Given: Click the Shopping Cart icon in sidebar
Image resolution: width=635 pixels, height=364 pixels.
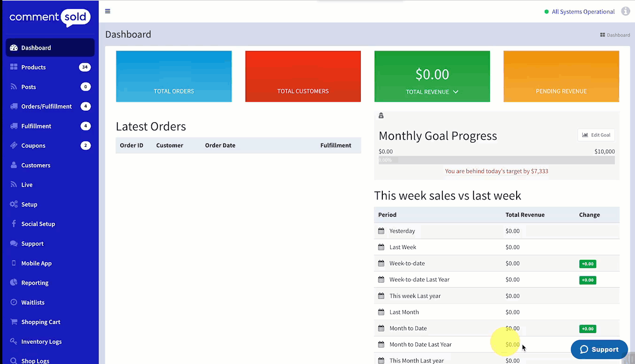Looking at the screenshot, I should 14,322.
